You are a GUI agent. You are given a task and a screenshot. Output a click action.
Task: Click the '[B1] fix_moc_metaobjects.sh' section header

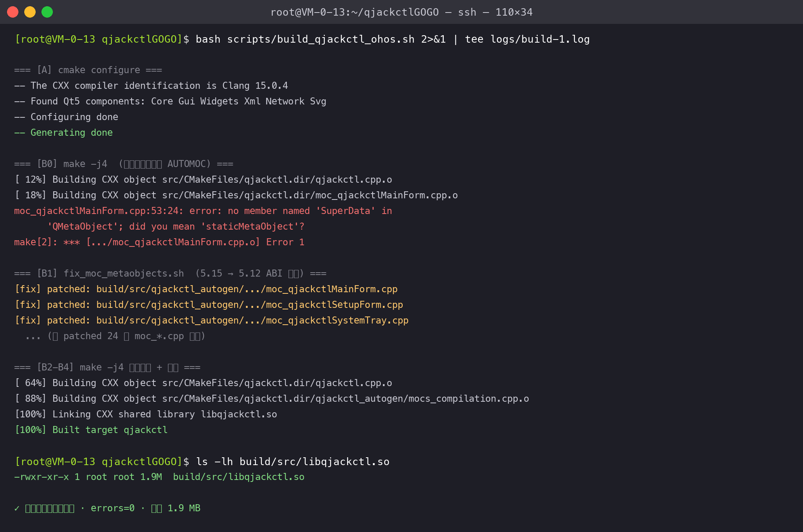pos(170,273)
